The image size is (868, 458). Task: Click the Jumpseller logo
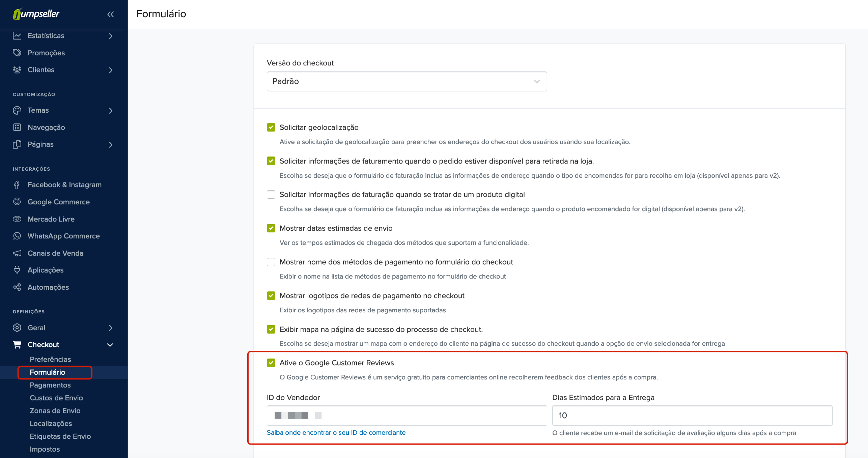point(36,14)
